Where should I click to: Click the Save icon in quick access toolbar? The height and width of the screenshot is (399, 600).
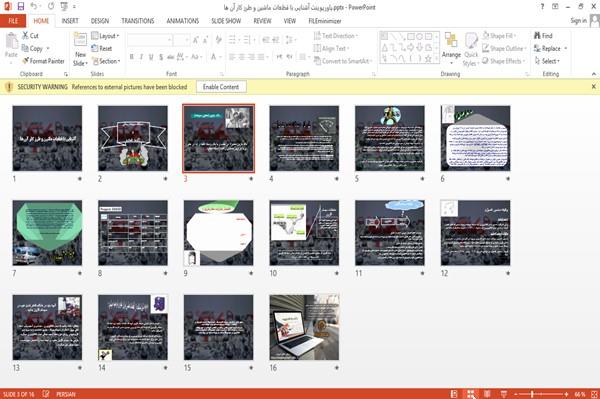point(21,7)
